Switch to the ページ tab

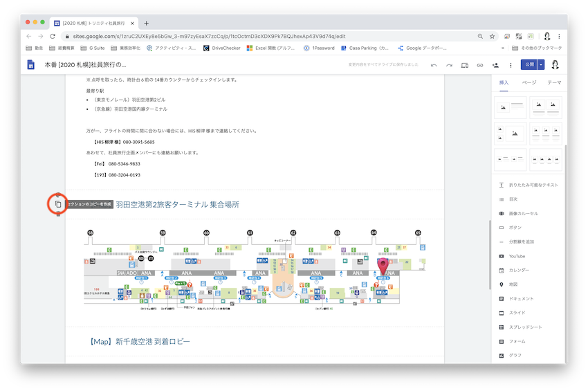pos(529,82)
